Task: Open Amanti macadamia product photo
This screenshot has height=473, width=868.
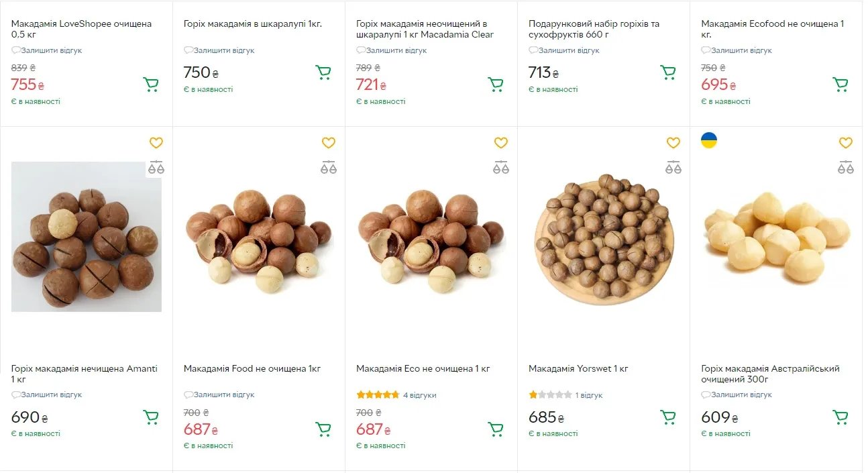Action: pyautogui.click(x=87, y=237)
